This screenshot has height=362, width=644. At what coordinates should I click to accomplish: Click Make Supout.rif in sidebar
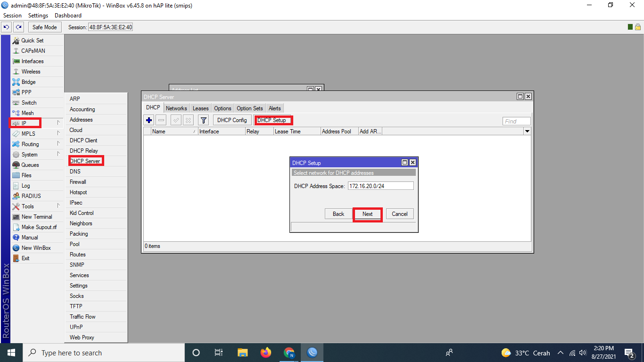(x=37, y=227)
